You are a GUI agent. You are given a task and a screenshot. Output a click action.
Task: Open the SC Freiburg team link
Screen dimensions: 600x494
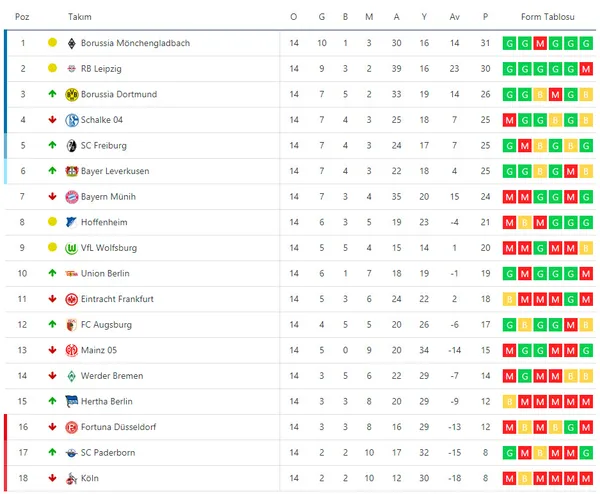103,145
